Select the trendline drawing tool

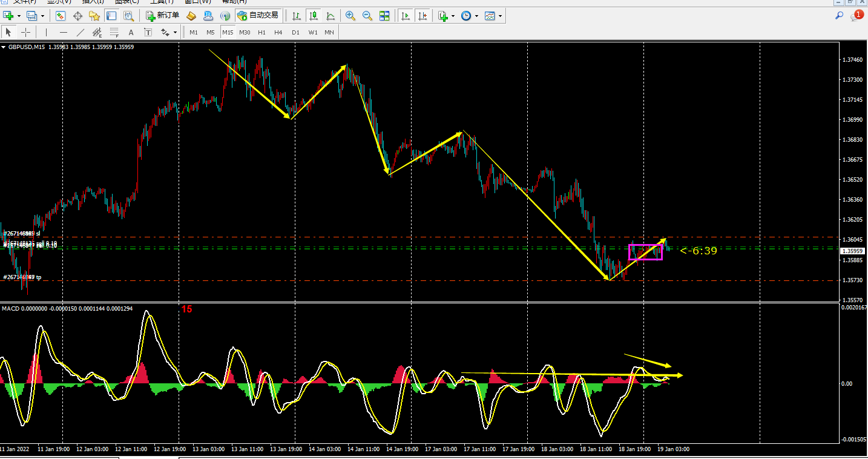(x=80, y=32)
